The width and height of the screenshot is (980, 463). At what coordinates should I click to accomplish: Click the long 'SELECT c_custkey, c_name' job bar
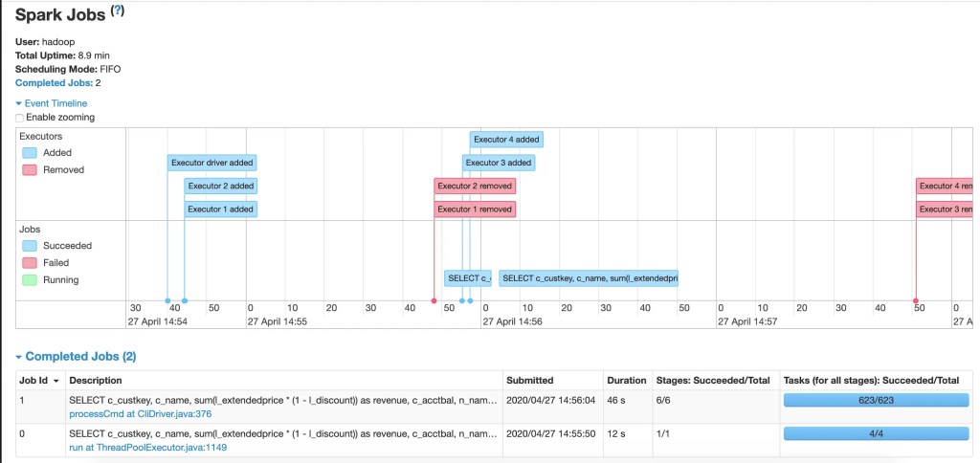click(589, 278)
